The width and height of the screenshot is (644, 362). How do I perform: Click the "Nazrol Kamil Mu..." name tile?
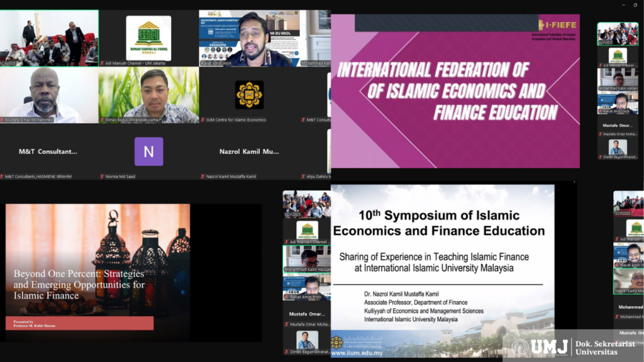(x=249, y=151)
